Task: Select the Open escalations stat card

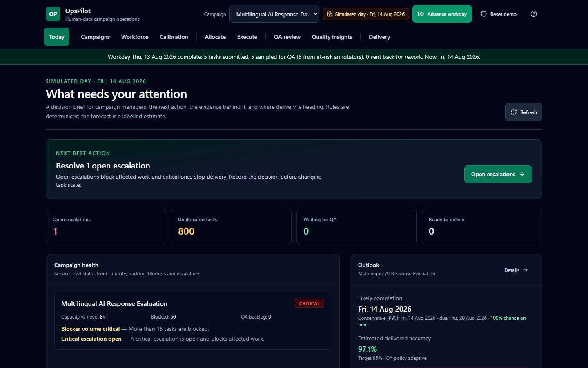Action: [106, 227]
